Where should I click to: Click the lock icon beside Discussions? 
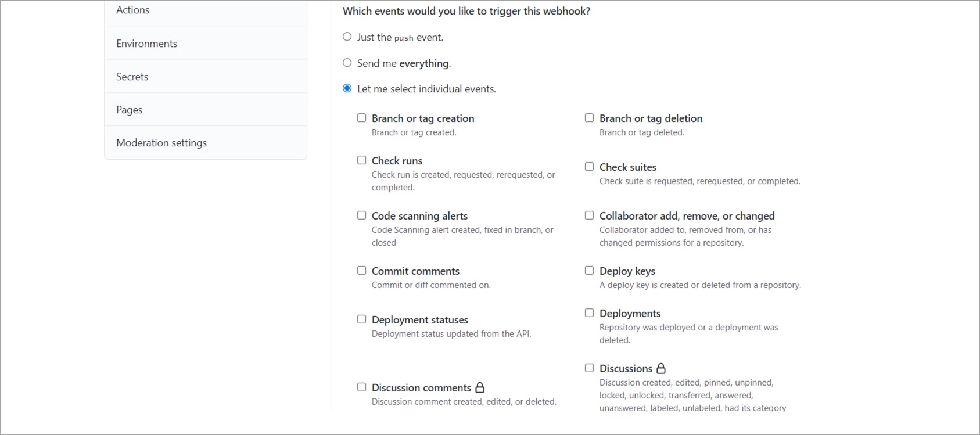tap(661, 368)
